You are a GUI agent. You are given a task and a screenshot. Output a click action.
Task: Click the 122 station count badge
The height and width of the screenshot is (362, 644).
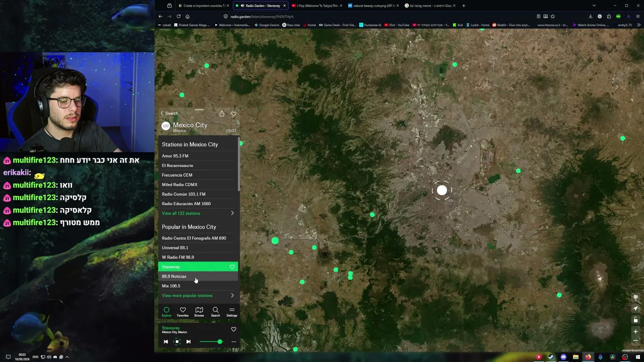coord(166,126)
